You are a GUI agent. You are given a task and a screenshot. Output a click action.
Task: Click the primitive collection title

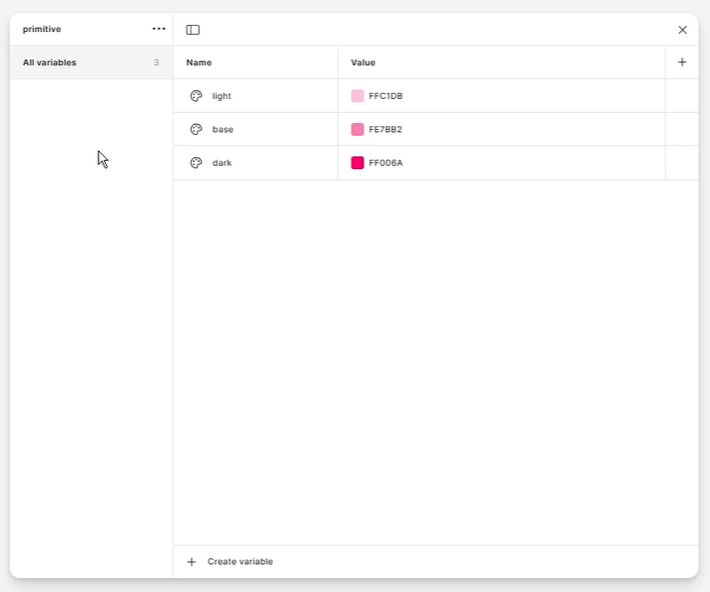tap(42, 29)
